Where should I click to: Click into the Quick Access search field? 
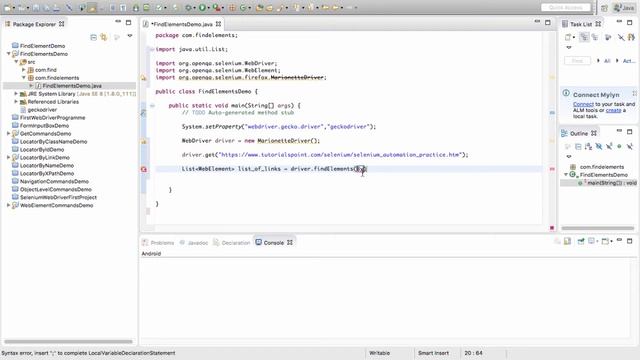[x=566, y=7]
